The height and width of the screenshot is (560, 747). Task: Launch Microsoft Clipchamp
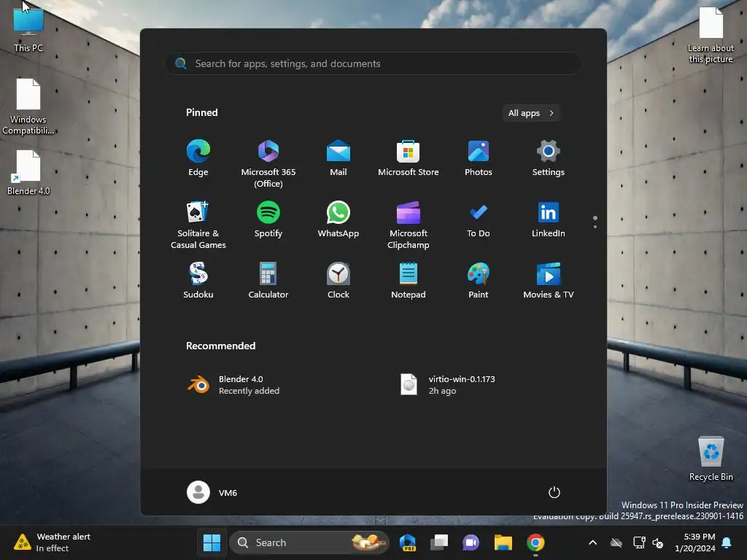click(x=409, y=225)
